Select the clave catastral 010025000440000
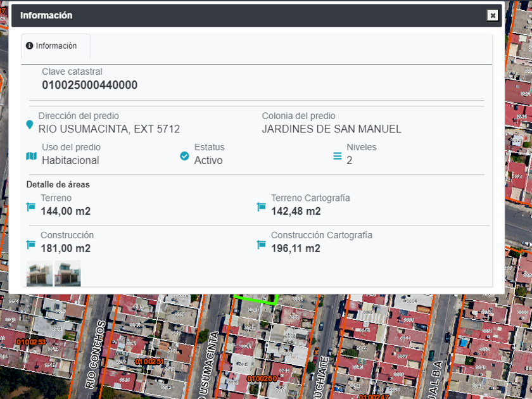This screenshot has width=532, height=399. click(89, 85)
